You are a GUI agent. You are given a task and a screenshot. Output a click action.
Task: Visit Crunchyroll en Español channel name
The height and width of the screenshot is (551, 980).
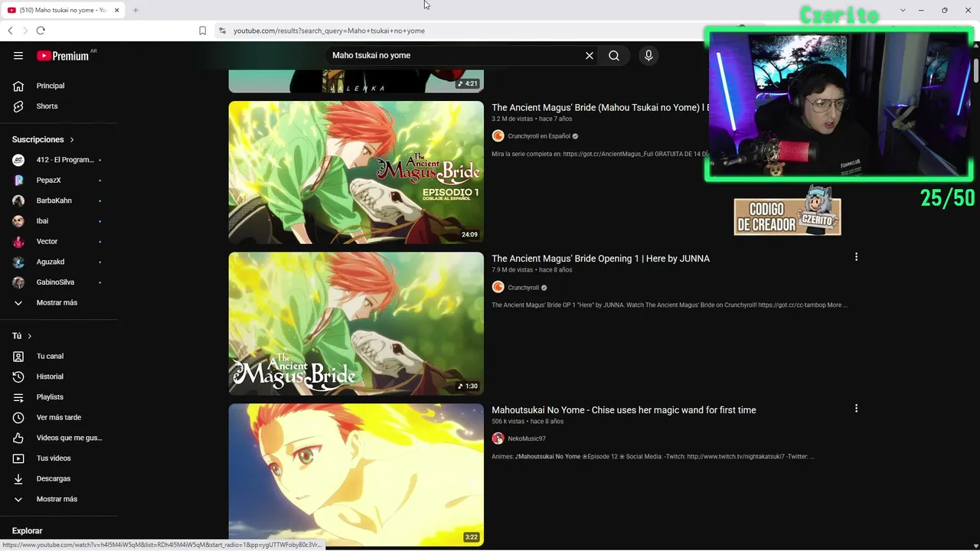[539, 136]
